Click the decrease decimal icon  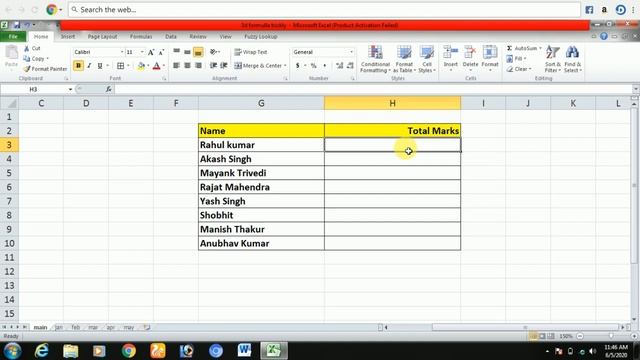350,66
